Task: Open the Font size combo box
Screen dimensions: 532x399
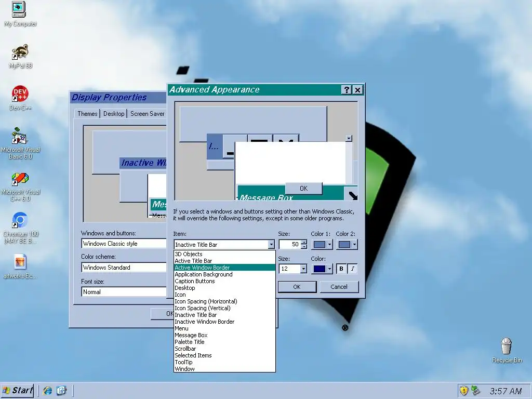Action: [124, 292]
